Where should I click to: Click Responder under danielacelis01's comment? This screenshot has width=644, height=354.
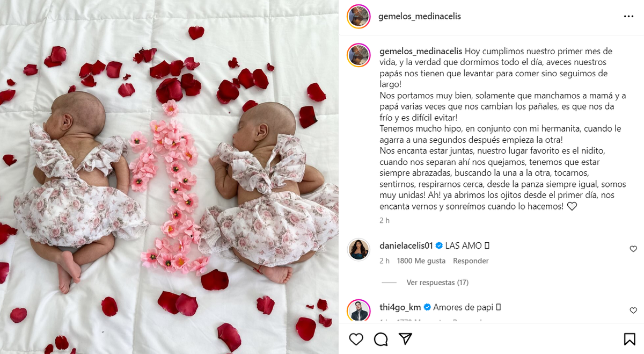coord(471,261)
